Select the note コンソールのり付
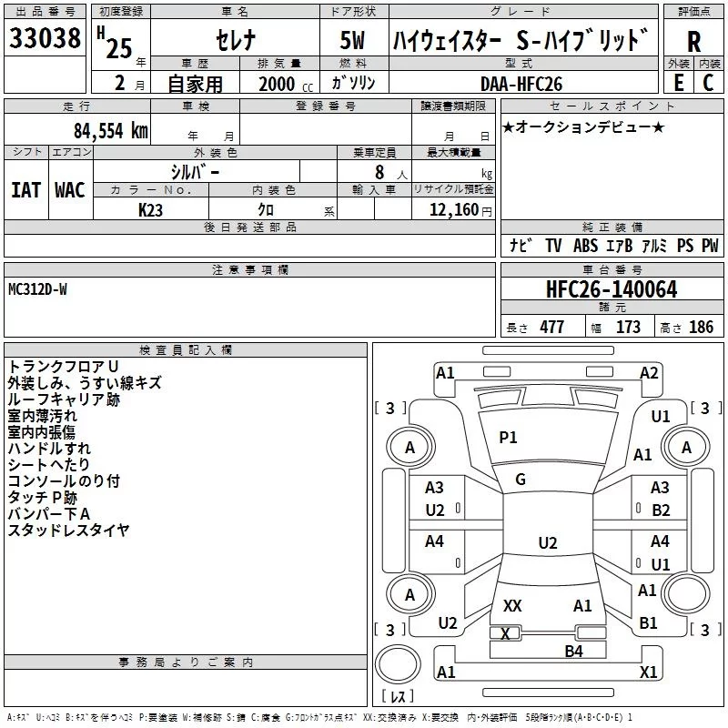Image resolution: width=728 pixels, height=728 pixels. 64,481
